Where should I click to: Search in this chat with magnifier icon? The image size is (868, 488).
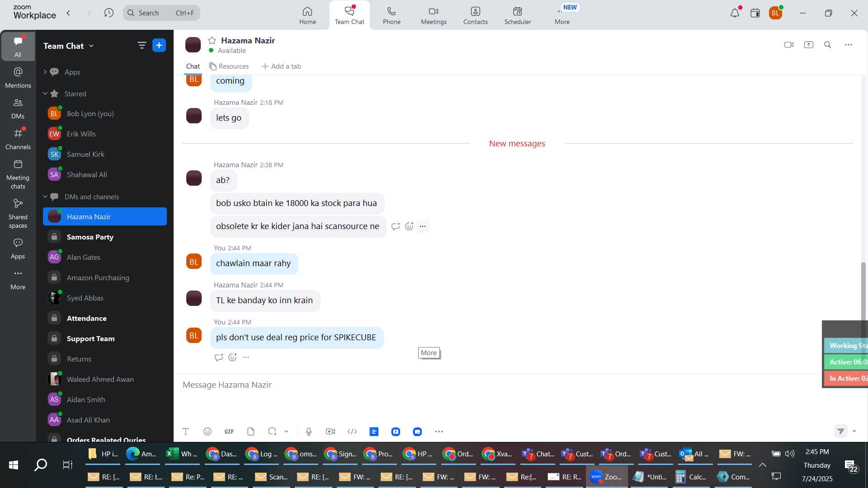click(828, 45)
